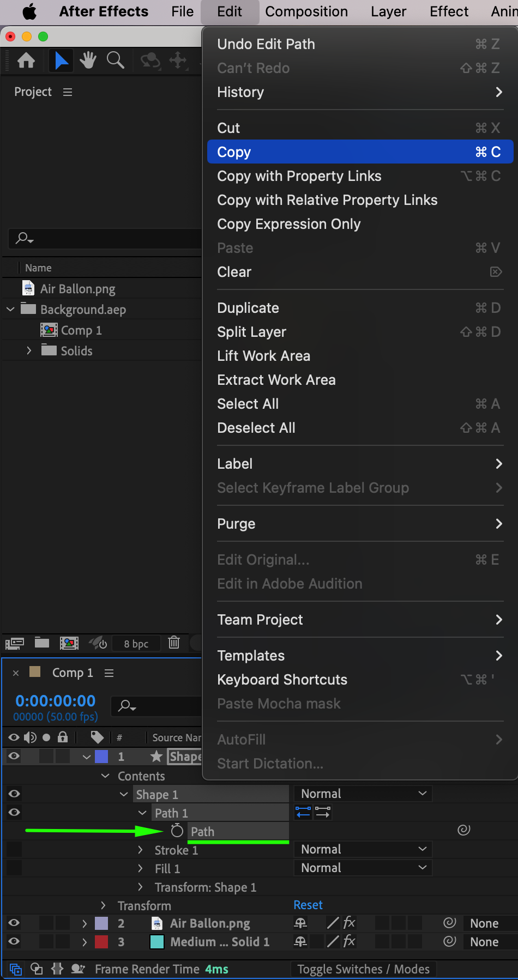
Task: Select the Hand tool
Action: coord(88,60)
